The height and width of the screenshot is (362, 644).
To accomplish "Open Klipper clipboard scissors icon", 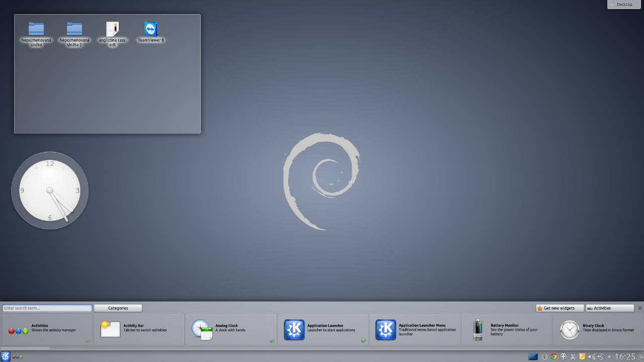I will click(x=573, y=356).
